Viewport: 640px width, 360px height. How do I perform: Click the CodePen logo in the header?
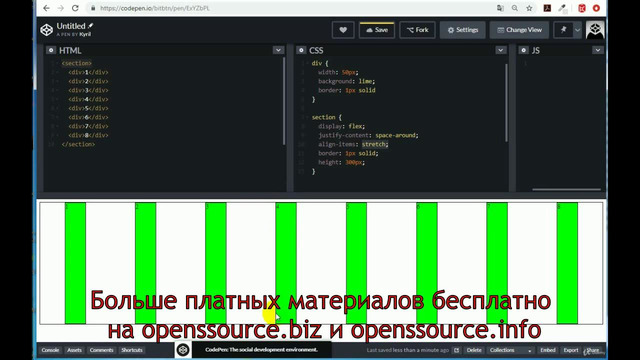(x=47, y=30)
